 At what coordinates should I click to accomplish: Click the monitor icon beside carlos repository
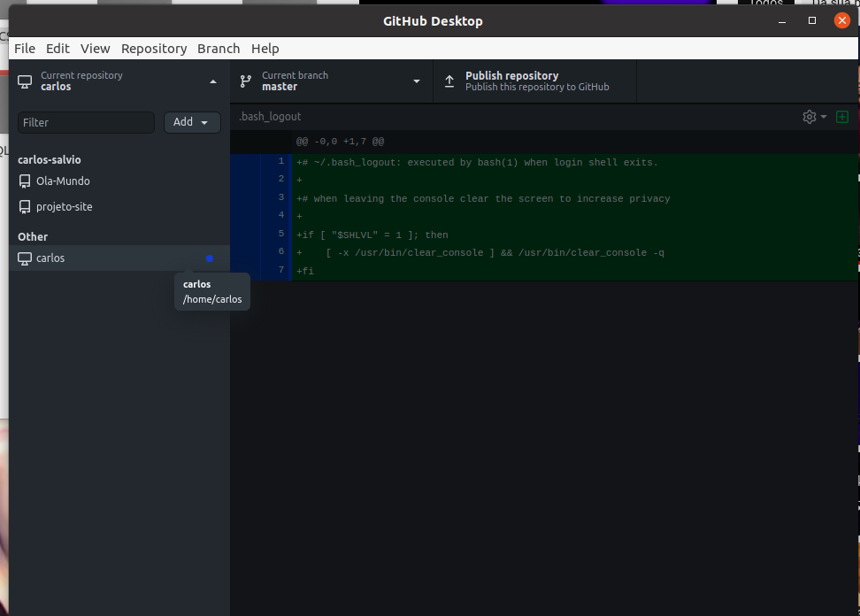pos(24,258)
